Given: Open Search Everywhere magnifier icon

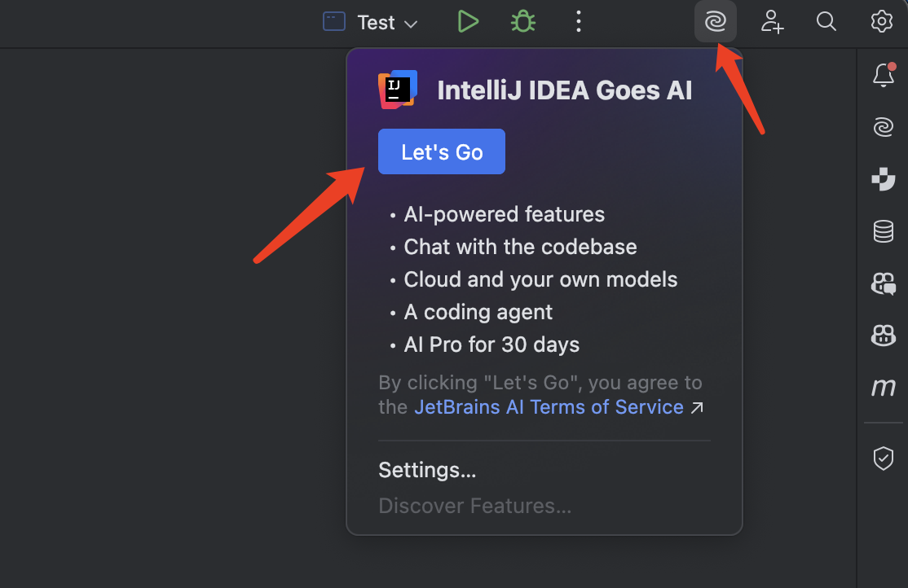Looking at the screenshot, I should (x=826, y=22).
